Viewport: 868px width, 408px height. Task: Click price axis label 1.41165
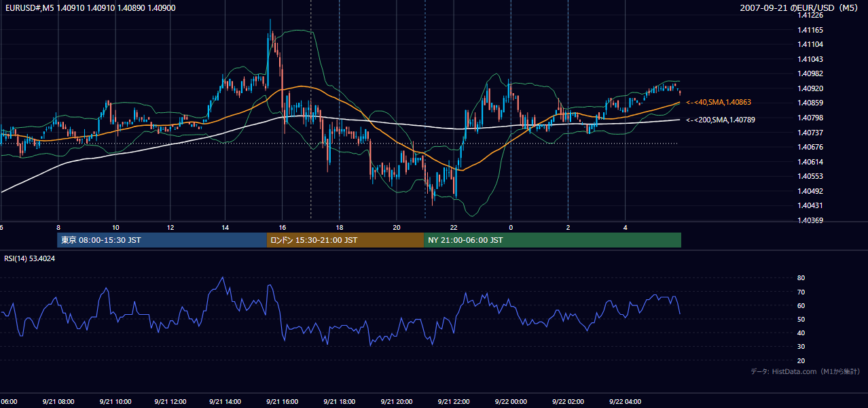point(810,30)
